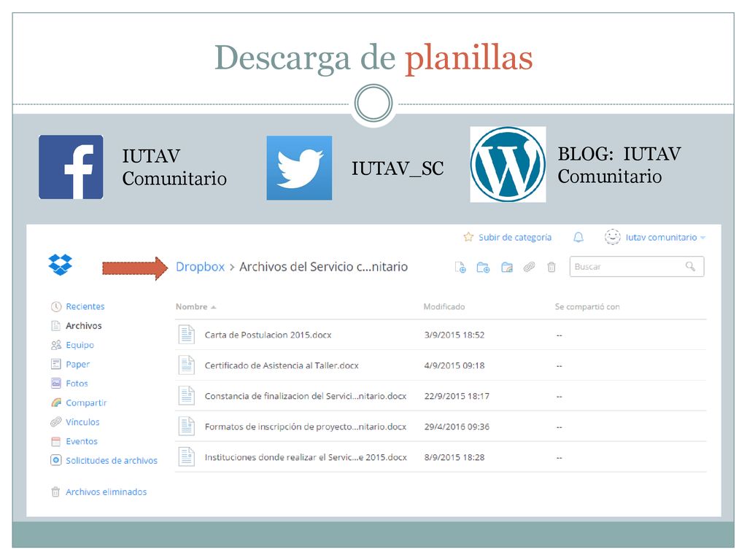Click the Twitter bird logo
This screenshot has height=560, width=747.
tap(299, 168)
